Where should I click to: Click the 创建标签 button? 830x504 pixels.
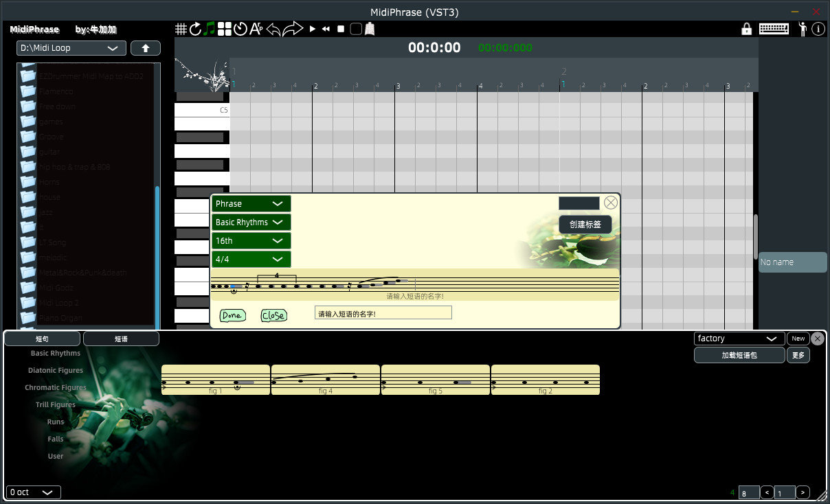(585, 225)
